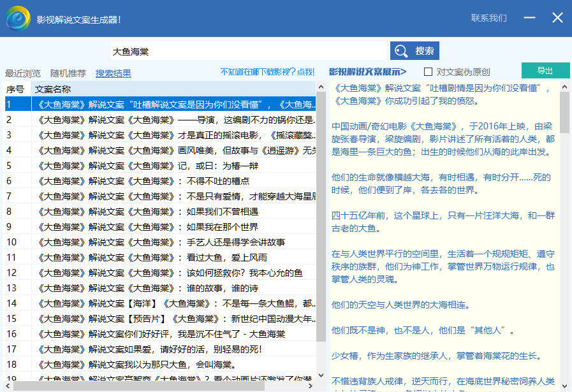Select row 14 【海洋】不是每一条大鱼鲲
572x392 pixels.
(x=160, y=304)
